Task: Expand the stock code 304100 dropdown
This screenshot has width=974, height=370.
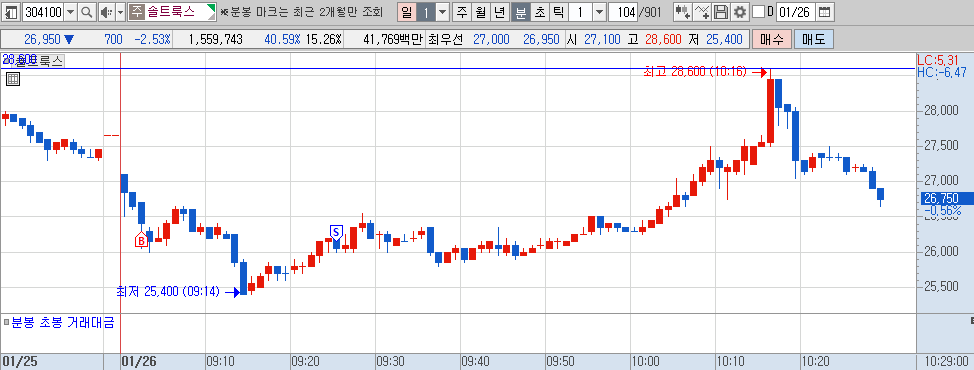Action: click(70, 12)
